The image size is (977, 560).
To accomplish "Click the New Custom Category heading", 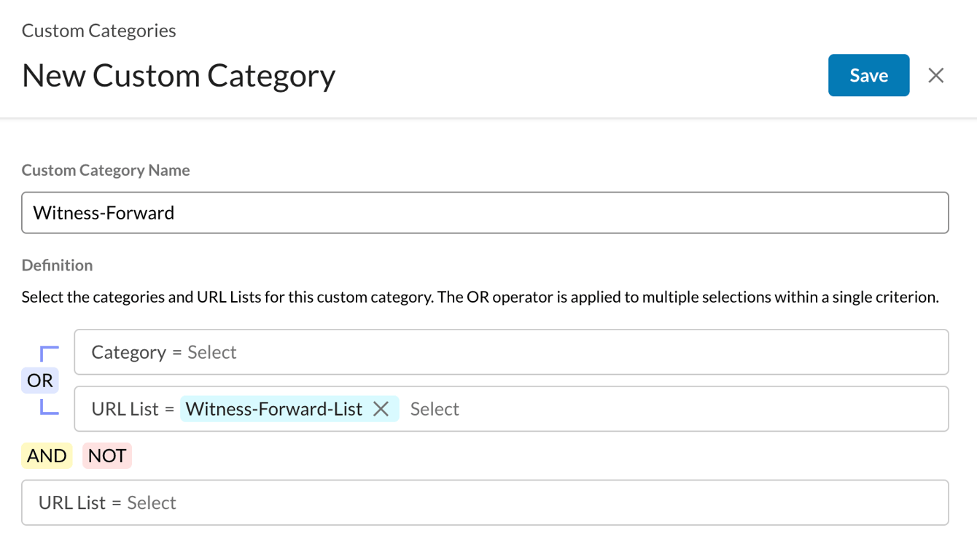I will pos(179,75).
